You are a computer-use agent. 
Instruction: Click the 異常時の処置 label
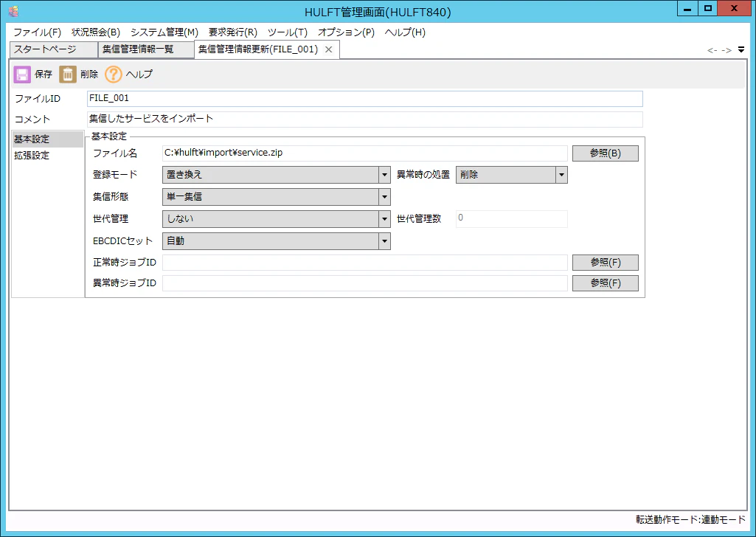[x=423, y=175]
